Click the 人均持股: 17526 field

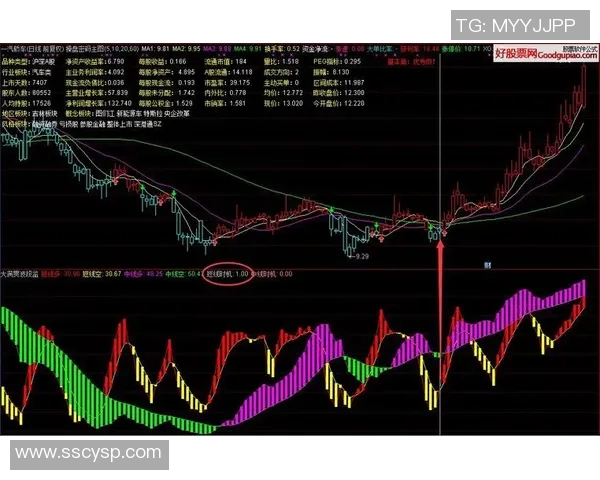pyautogui.click(x=26, y=103)
